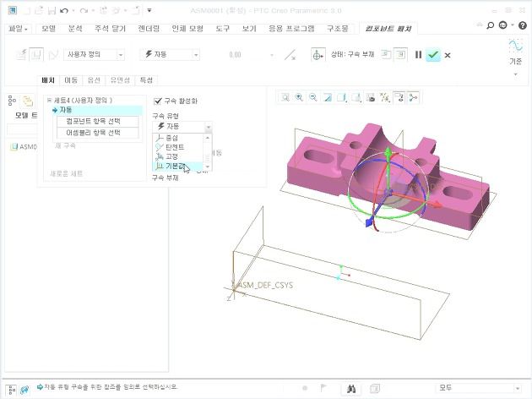Open the 렌더링 ribbon tab
532x399 pixels.
tap(149, 29)
